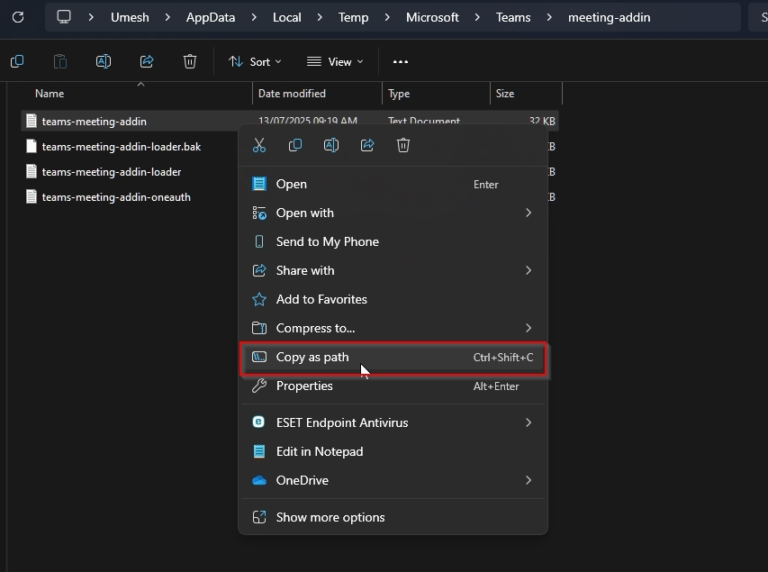Screen dimensions: 768x572
Task: Expand the Compress to submenu arrow
Action: pos(528,328)
